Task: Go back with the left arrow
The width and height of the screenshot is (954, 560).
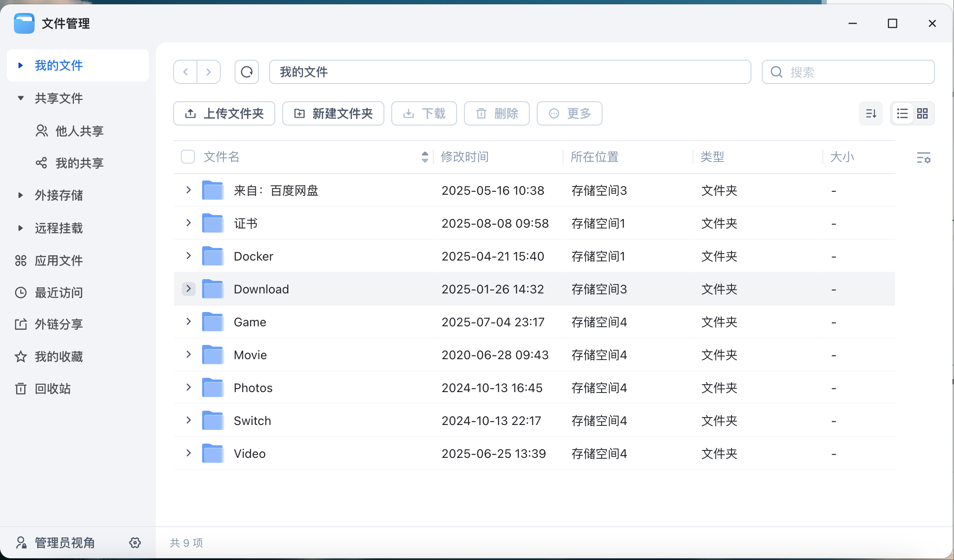Action: [x=185, y=72]
